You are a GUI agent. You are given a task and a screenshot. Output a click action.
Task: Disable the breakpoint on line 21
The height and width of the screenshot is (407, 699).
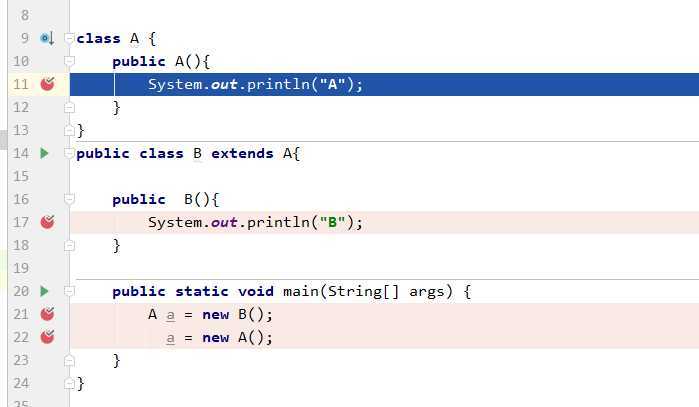click(47, 314)
